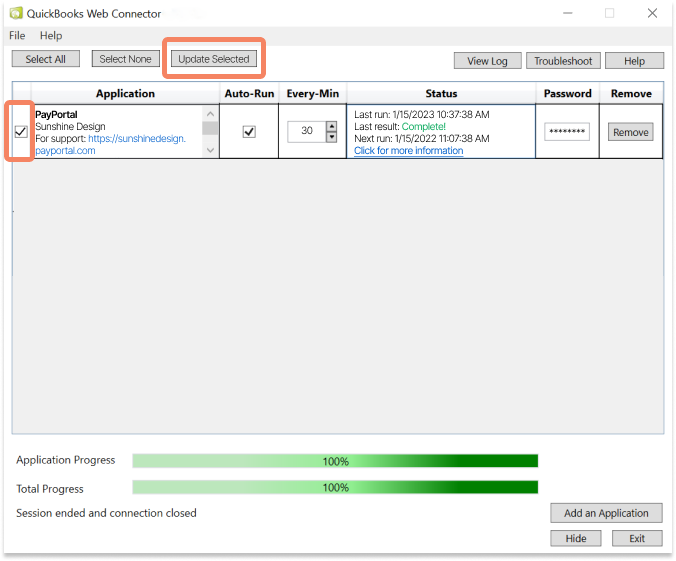Increase Every-Min value with up arrow
This screenshot has width=676, height=561.
coord(332,126)
